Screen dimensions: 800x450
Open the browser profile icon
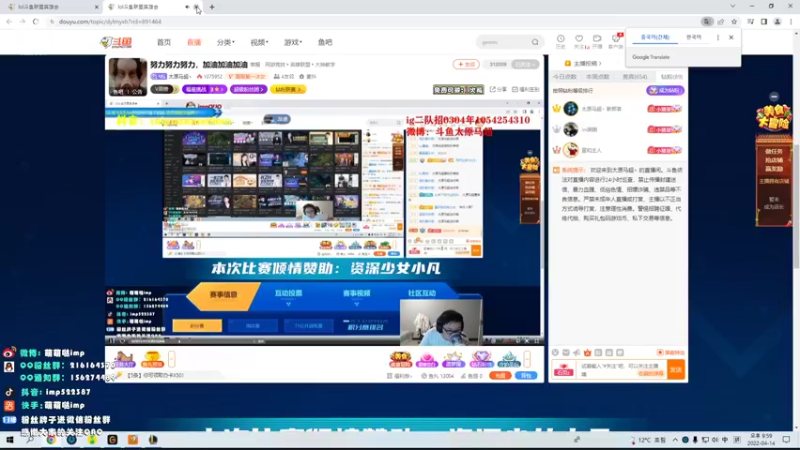click(777, 22)
